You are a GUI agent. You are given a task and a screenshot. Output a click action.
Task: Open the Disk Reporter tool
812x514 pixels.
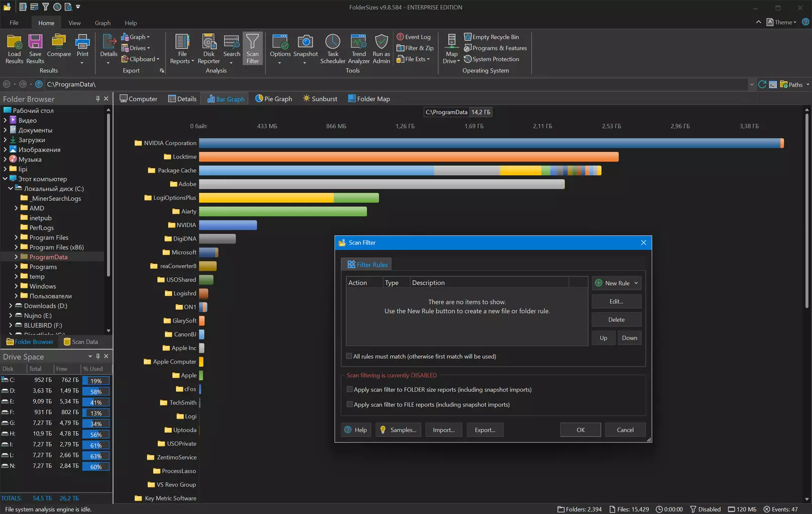208,49
